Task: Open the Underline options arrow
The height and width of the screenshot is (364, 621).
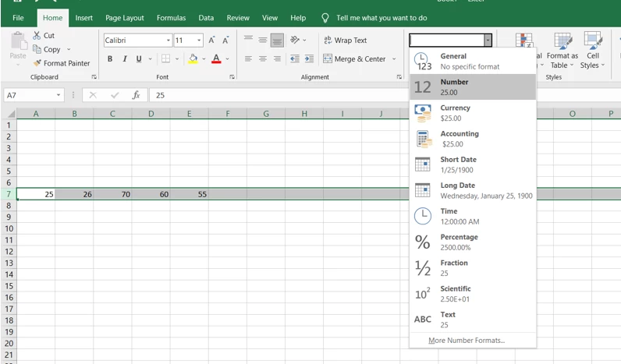Action: (150, 58)
